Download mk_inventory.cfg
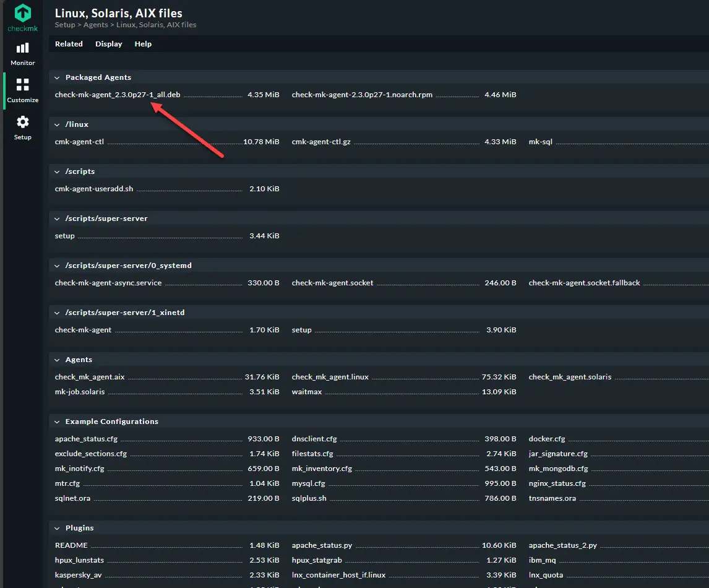This screenshot has width=709, height=588. pyautogui.click(x=322, y=469)
